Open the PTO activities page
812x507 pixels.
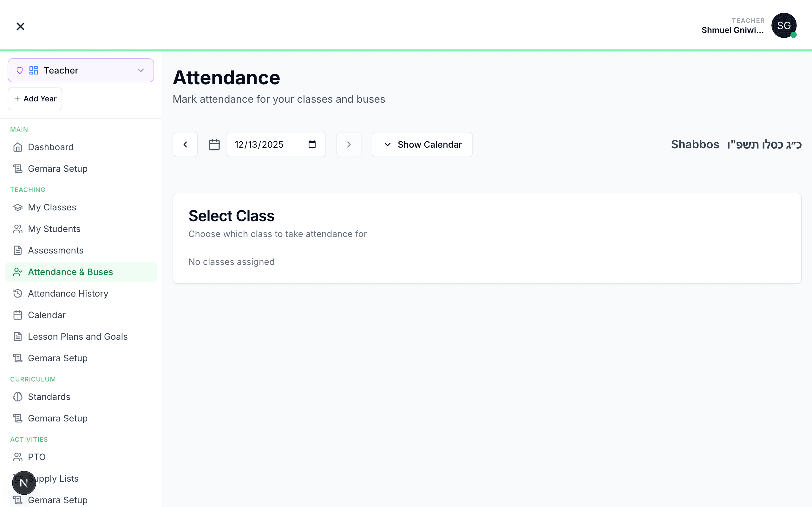[36, 457]
